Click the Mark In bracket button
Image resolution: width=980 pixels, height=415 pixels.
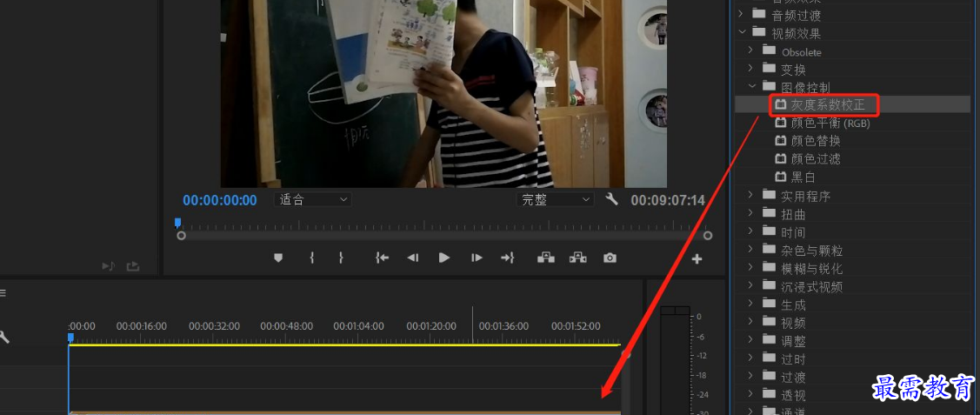coord(311,258)
